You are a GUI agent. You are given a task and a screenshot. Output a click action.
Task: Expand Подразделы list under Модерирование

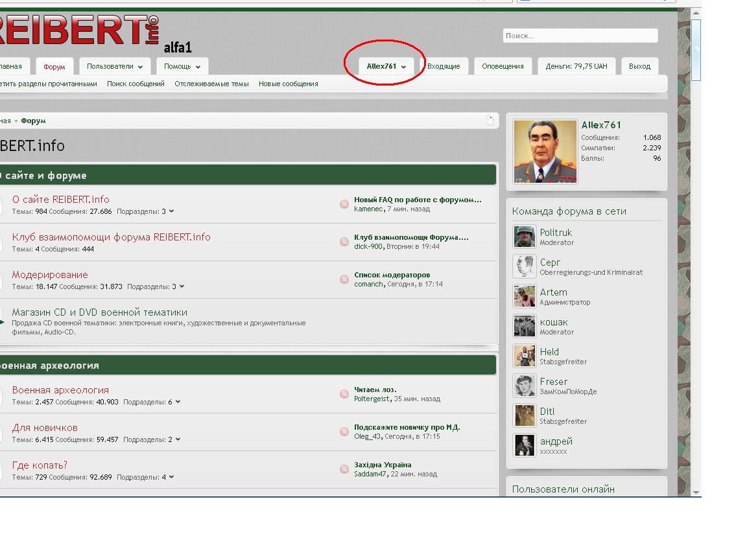coord(182,286)
